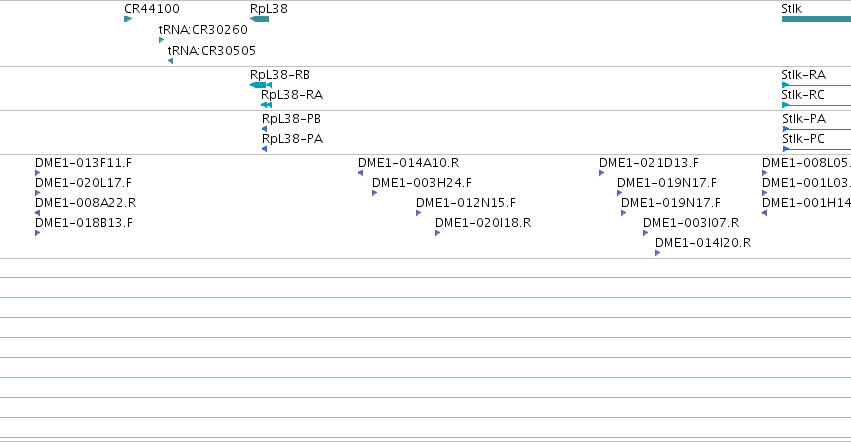
Task: Click the arrow glyph under DME1-001H14
Action: [x=764, y=213]
